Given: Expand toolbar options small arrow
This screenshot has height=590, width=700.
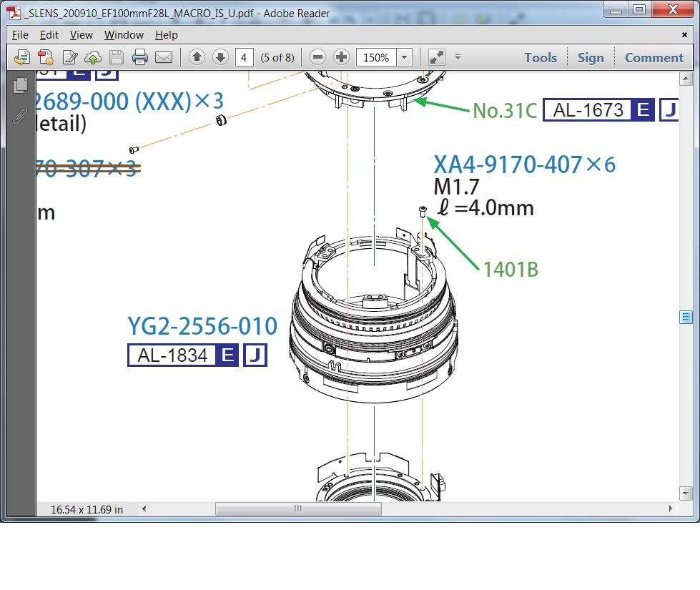Looking at the screenshot, I should click(x=458, y=57).
